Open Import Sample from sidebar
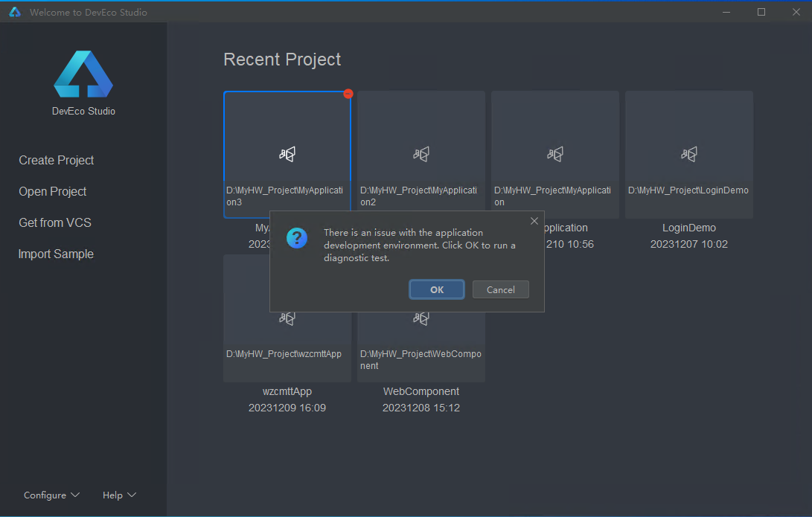This screenshot has height=517, width=812. 56,254
